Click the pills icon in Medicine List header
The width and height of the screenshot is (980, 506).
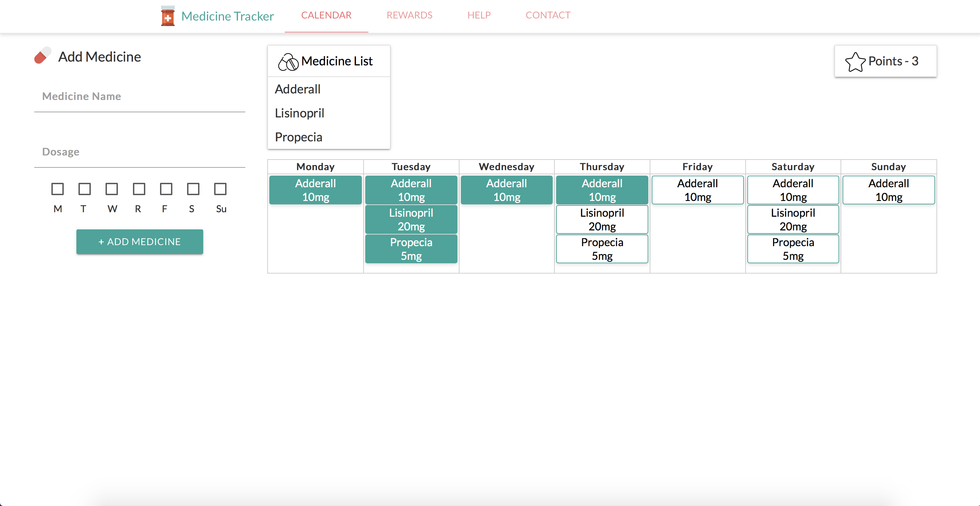[x=288, y=62]
